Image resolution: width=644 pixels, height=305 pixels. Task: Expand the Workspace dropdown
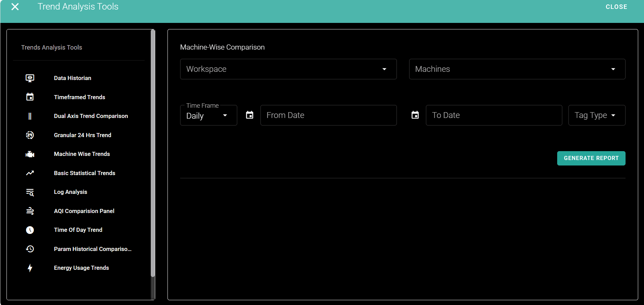pyautogui.click(x=288, y=69)
